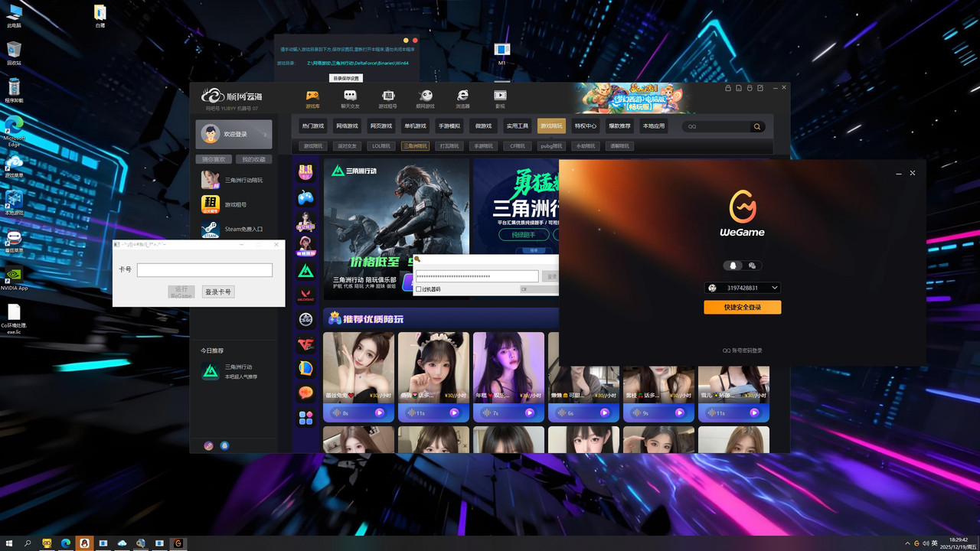Viewport: 980px width, 551px height.
Task: Click the taskbar search magnifier
Action: point(28,543)
